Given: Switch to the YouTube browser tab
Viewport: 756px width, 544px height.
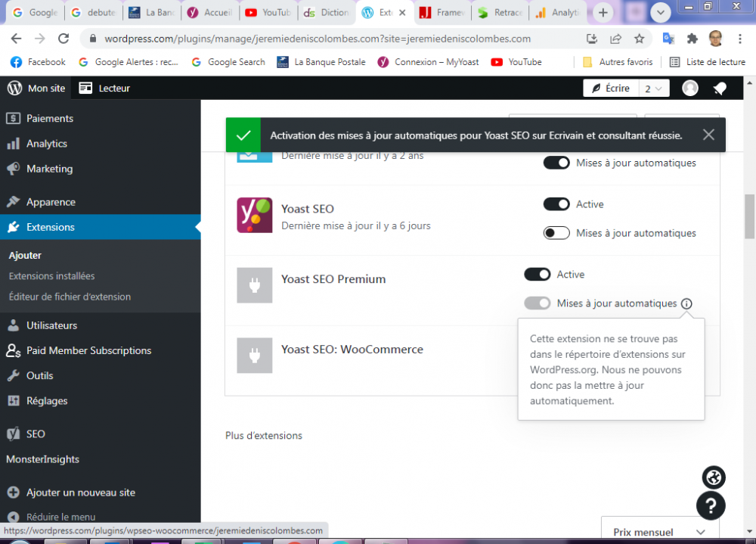Looking at the screenshot, I should [x=268, y=13].
